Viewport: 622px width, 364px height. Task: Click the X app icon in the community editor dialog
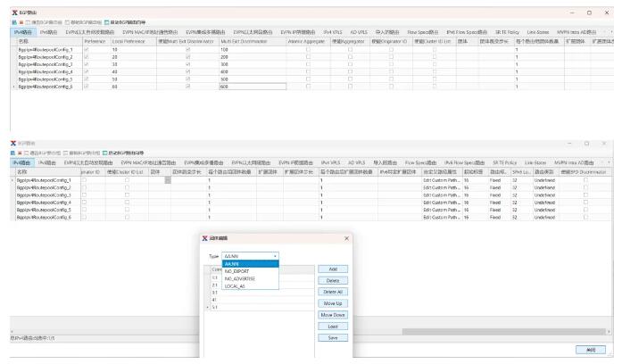(205, 240)
